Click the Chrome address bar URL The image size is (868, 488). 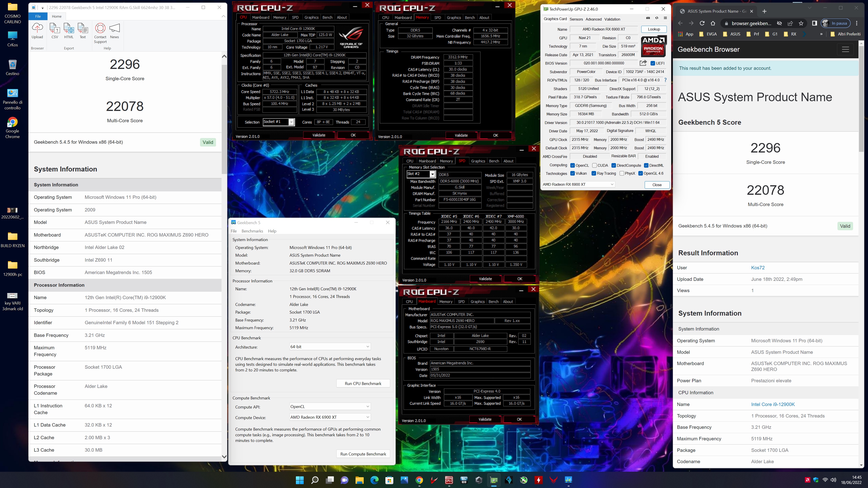[751, 23]
